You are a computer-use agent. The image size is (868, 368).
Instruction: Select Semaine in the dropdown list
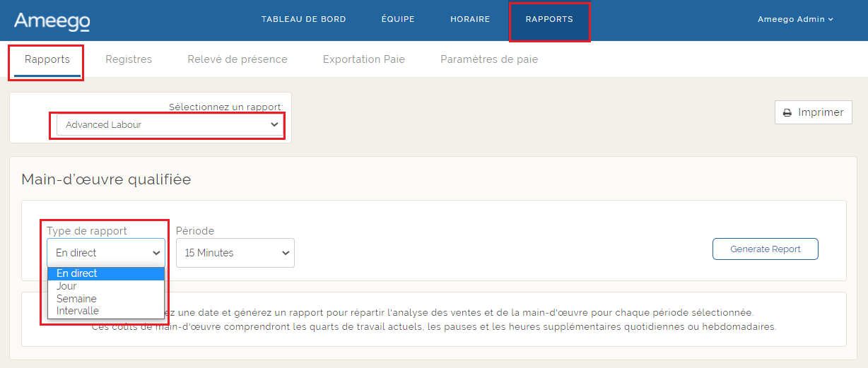pos(76,299)
